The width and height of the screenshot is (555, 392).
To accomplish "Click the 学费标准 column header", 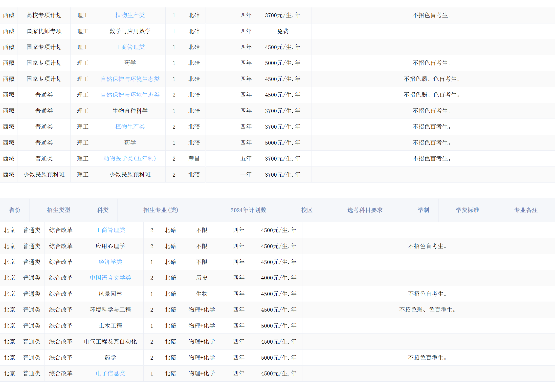I will point(467,210).
